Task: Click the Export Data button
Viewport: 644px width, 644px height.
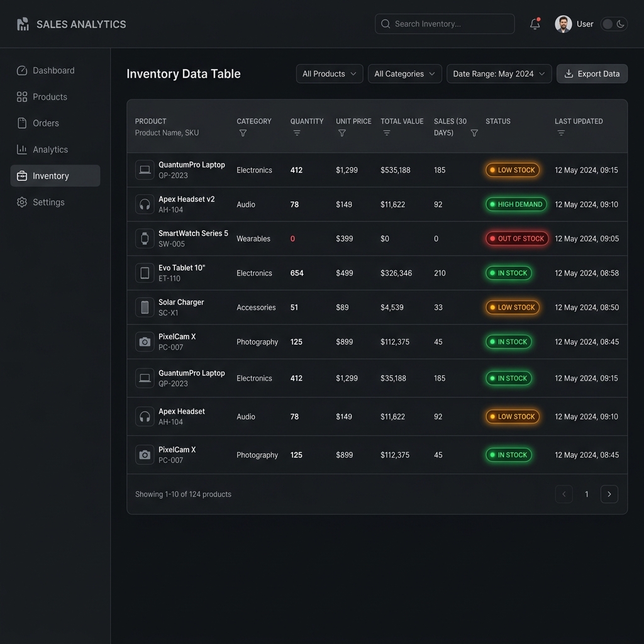Action: tap(592, 74)
